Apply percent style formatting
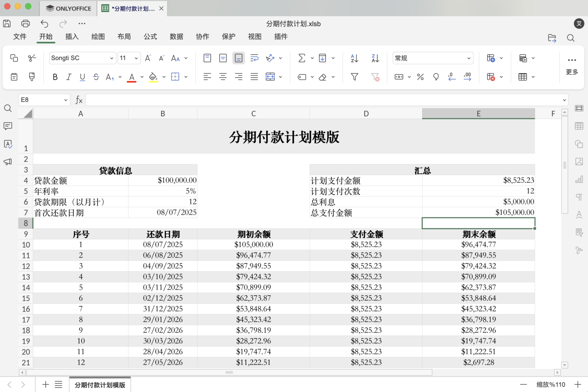Image resolution: width=588 pixels, height=392 pixels. click(420, 77)
